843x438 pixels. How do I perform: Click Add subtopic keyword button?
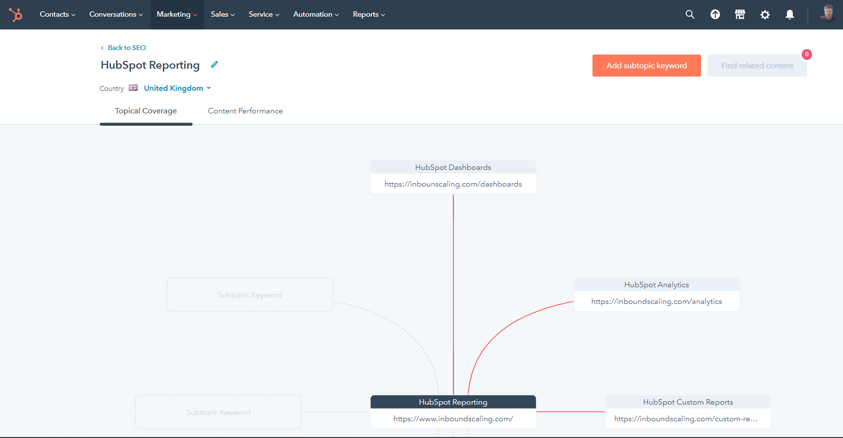[x=646, y=66]
